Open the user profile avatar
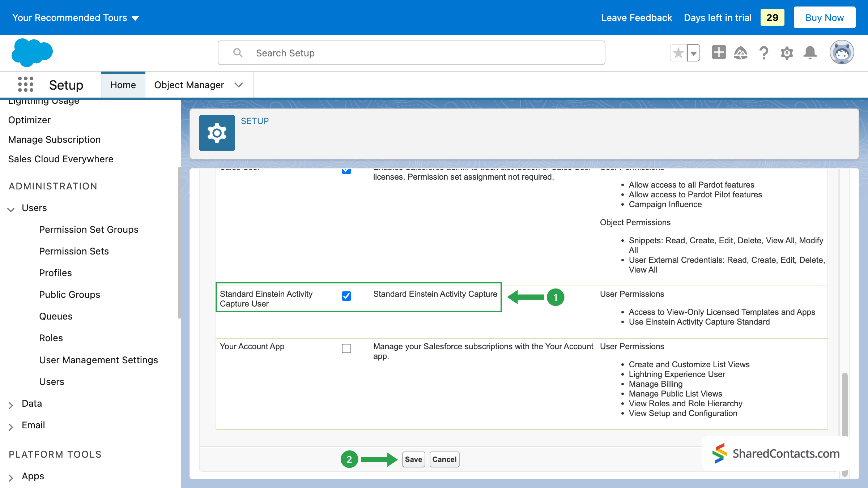This screenshot has height=488, width=868. pos(842,53)
